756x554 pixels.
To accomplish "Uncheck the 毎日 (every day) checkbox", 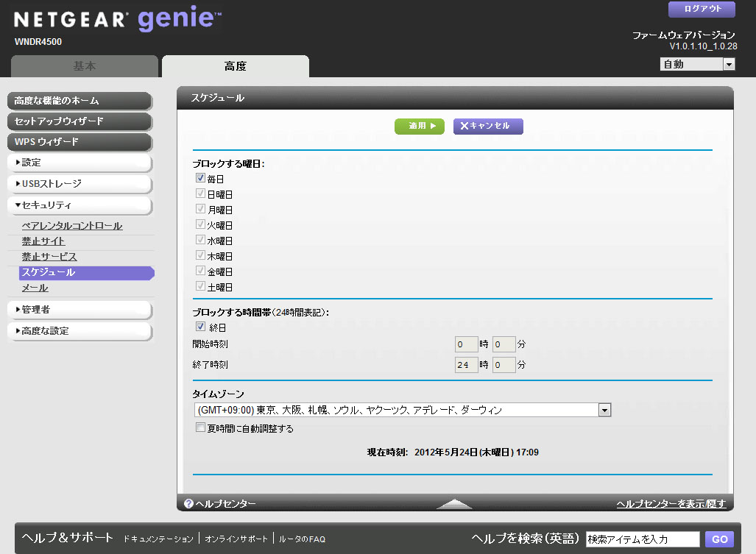I will [200, 179].
